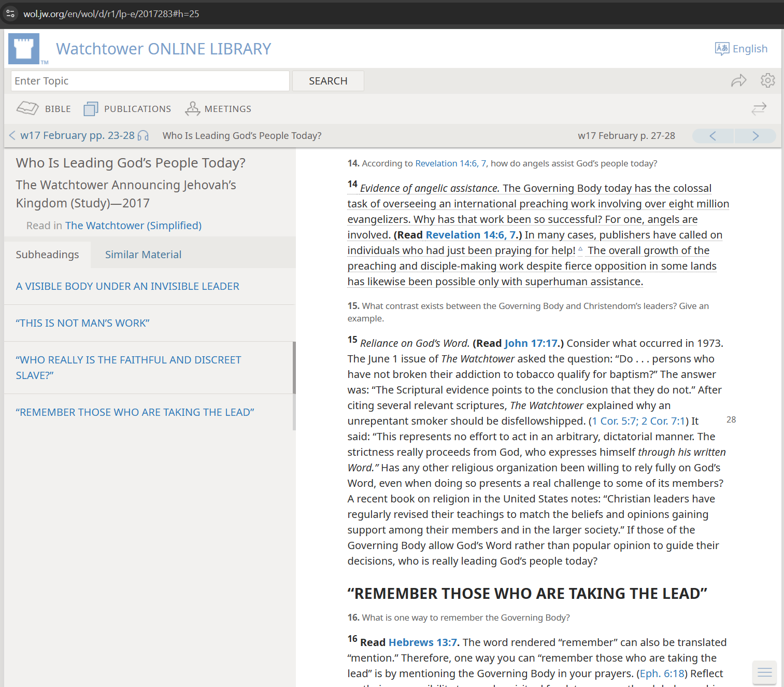Go to the next article arrow
Screen dimensions: 784x687
pos(755,136)
